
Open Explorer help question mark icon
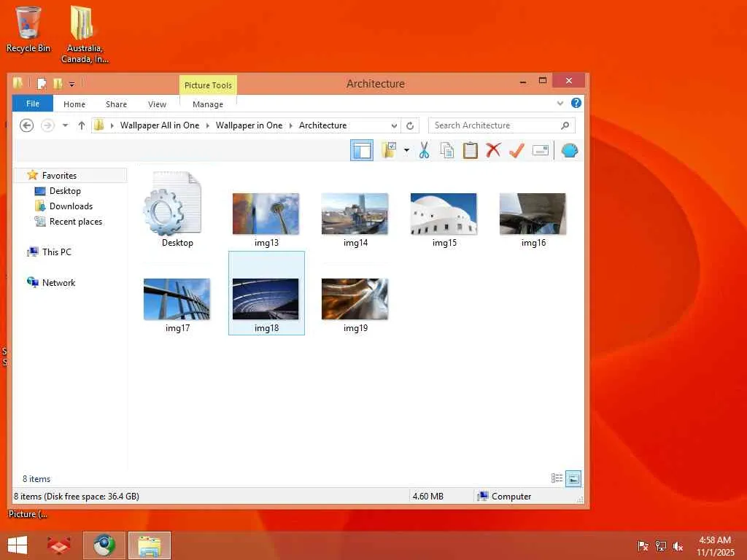coord(576,103)
